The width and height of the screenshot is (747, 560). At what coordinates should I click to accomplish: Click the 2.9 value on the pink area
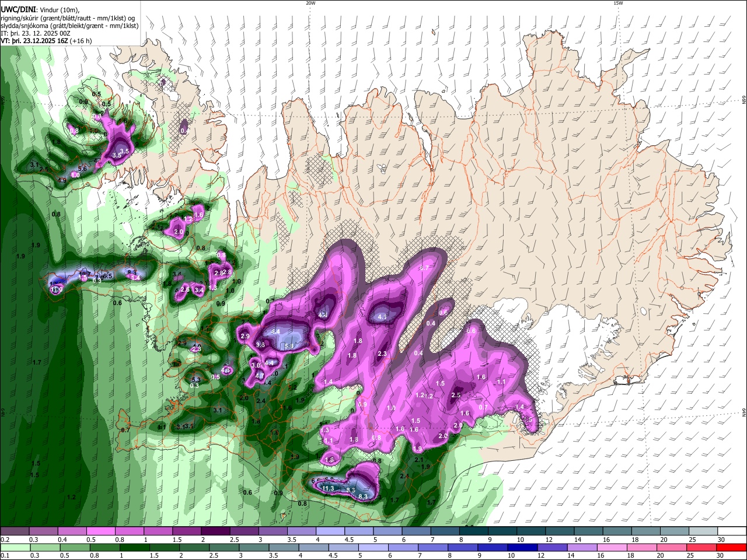pyautogui.click(x=245, y=336)
